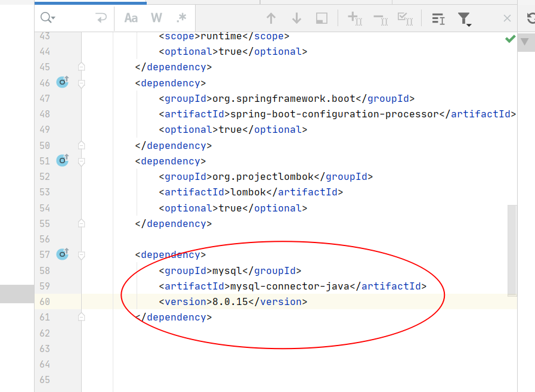Click the search text input field

75,18
